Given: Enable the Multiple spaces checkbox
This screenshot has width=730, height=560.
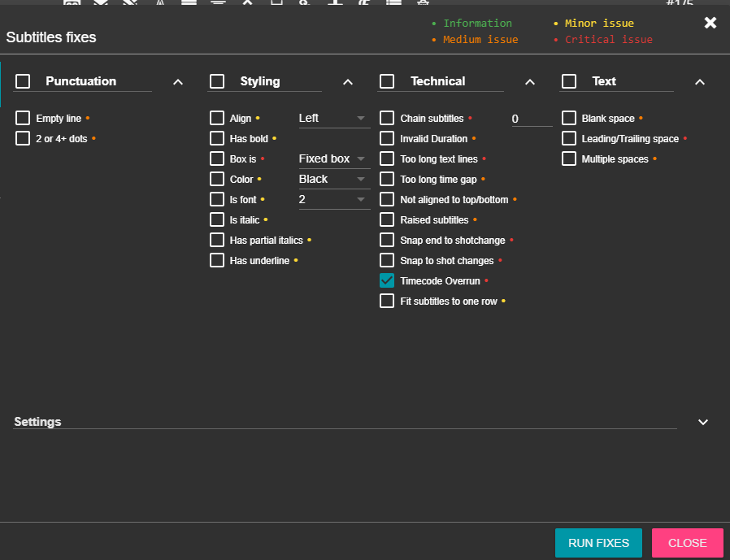Looking at the screenshot, I should 569,159.
